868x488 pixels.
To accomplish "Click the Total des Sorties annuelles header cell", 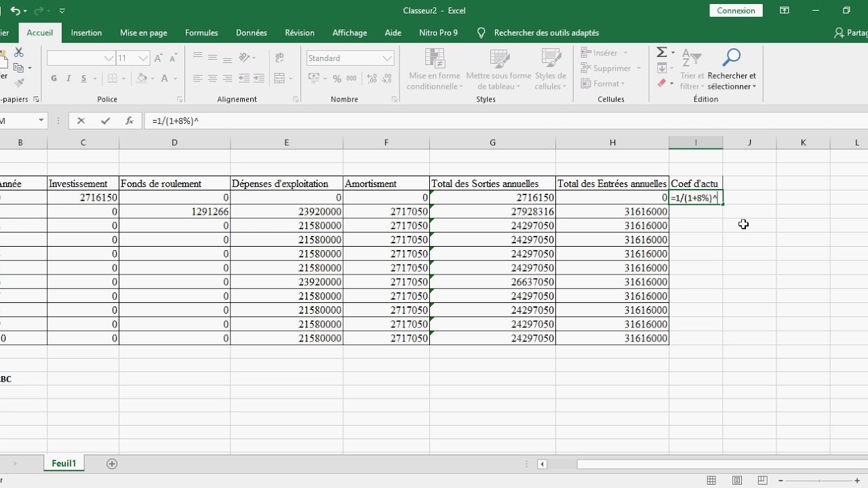I will (492, 184).
